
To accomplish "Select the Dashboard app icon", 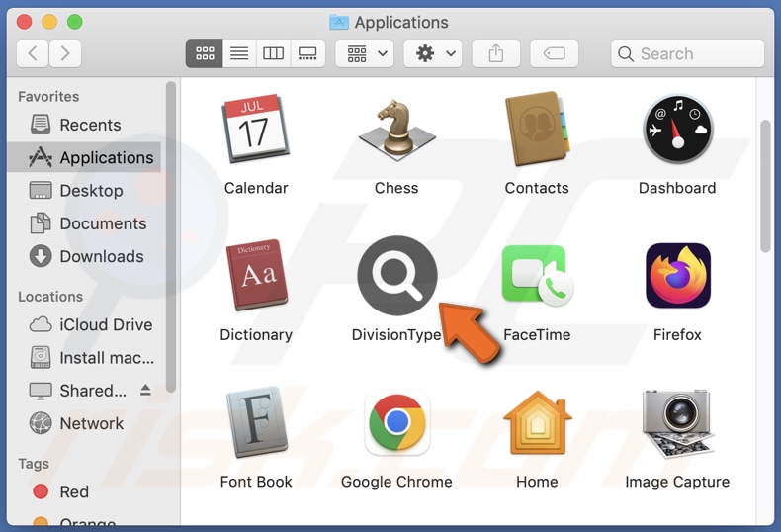I will click(677, 129).
